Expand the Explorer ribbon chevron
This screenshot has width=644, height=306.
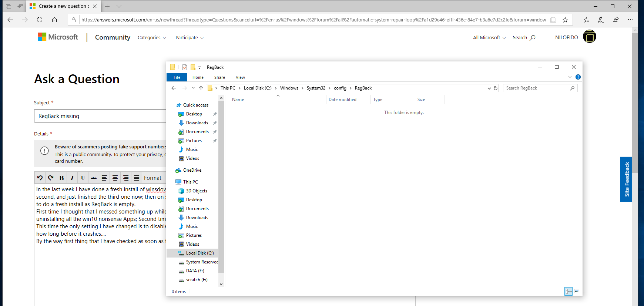[x=570, y=77]
